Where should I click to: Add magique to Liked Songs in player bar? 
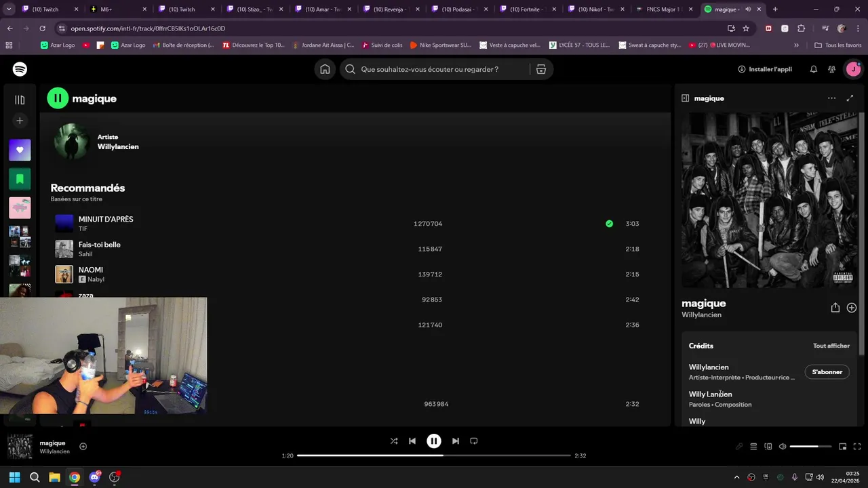pyautogui.click(x=83, y=446)
